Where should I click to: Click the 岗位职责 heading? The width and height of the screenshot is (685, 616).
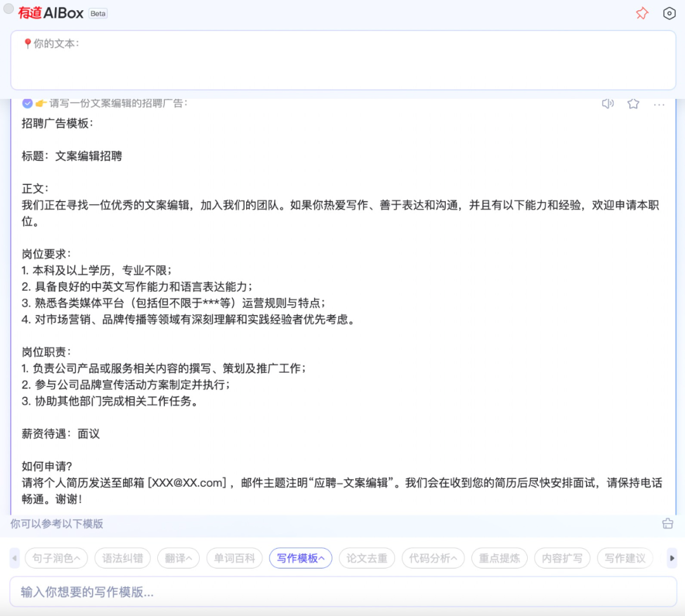tap(46, 352)
